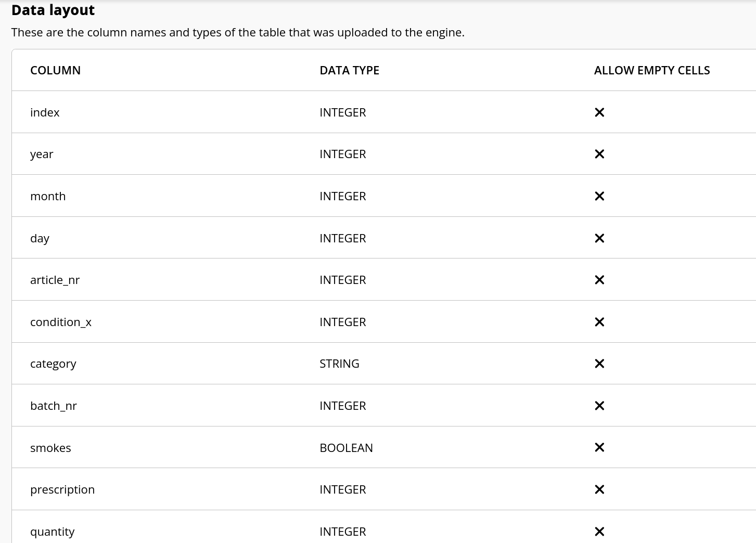
Task: Enable empty cells for the quantity column
Action: click(599, 531)
